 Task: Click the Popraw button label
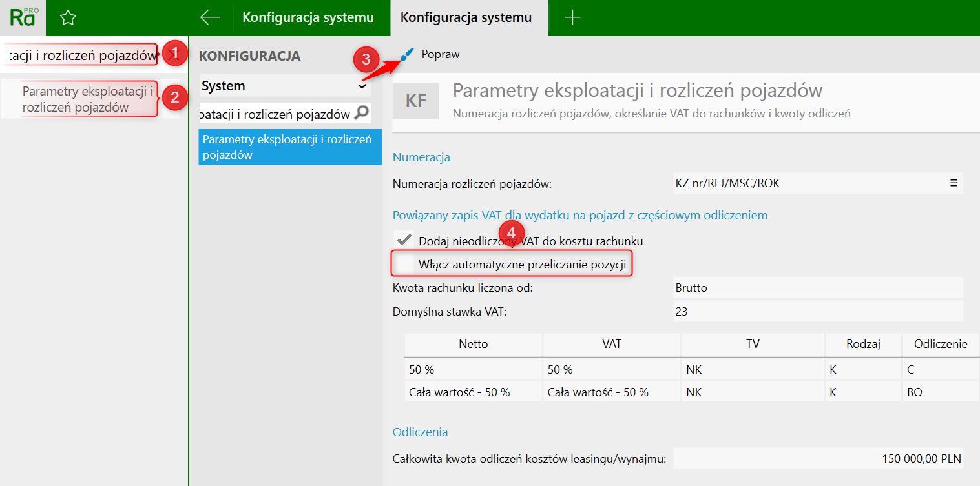[x=441, y=54]
